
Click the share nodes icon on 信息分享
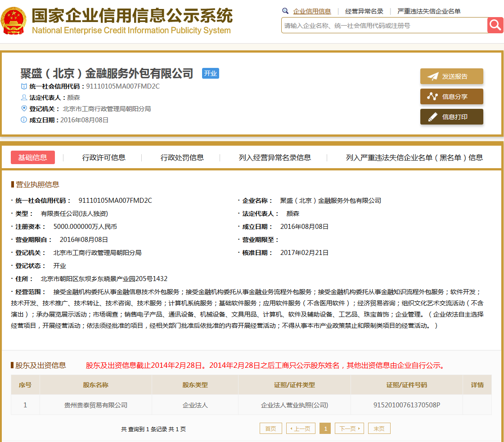coord(432,97)
